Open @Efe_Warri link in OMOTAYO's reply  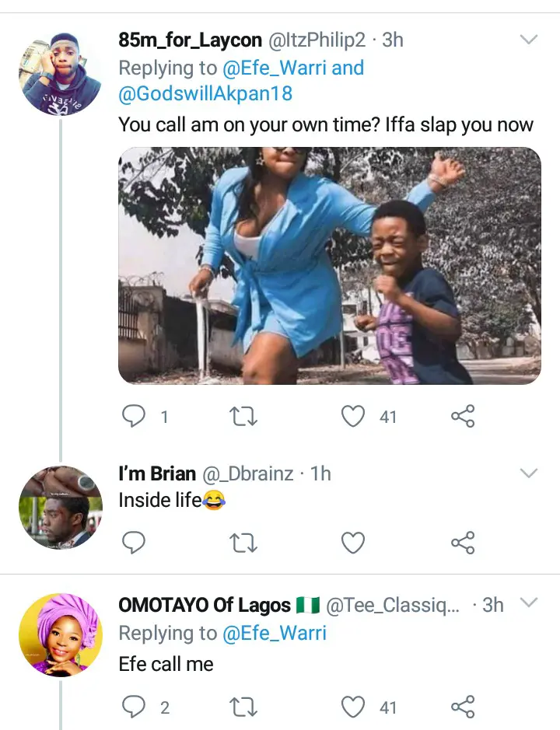(275, 634)
